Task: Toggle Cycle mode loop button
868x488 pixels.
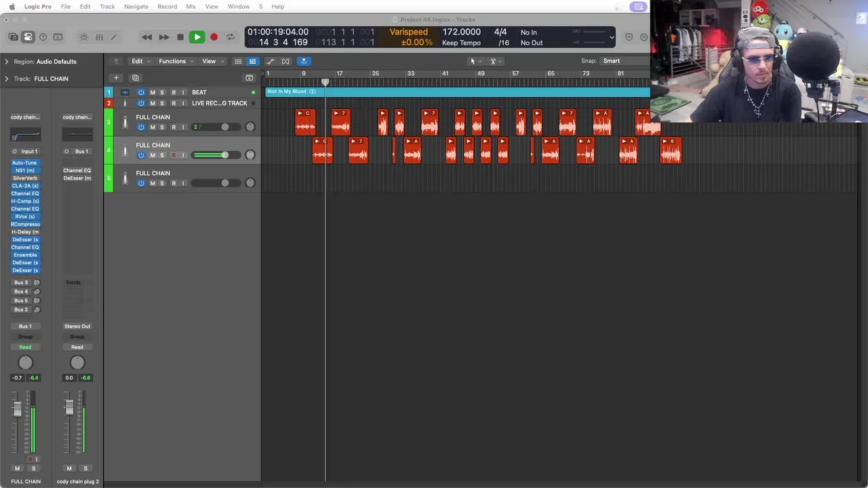Action: click(x=231, y=37)
